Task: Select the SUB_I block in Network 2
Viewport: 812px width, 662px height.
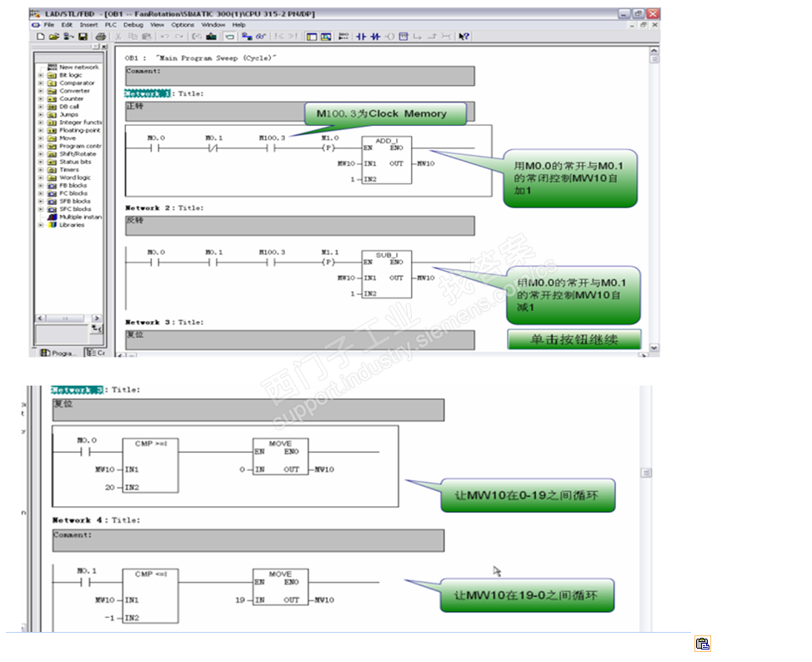Action: (x=387, y=274)
